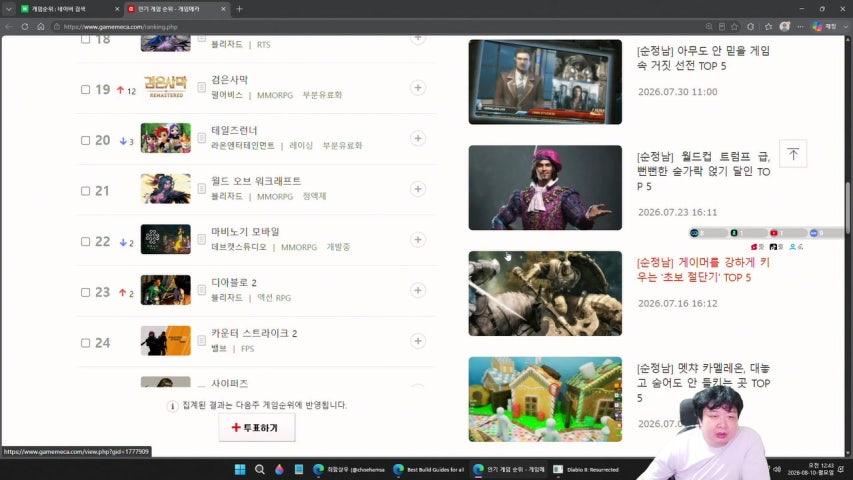
Task: Click the plus icon for 월드 오브 워크래프트
Action: click(418, 189)
